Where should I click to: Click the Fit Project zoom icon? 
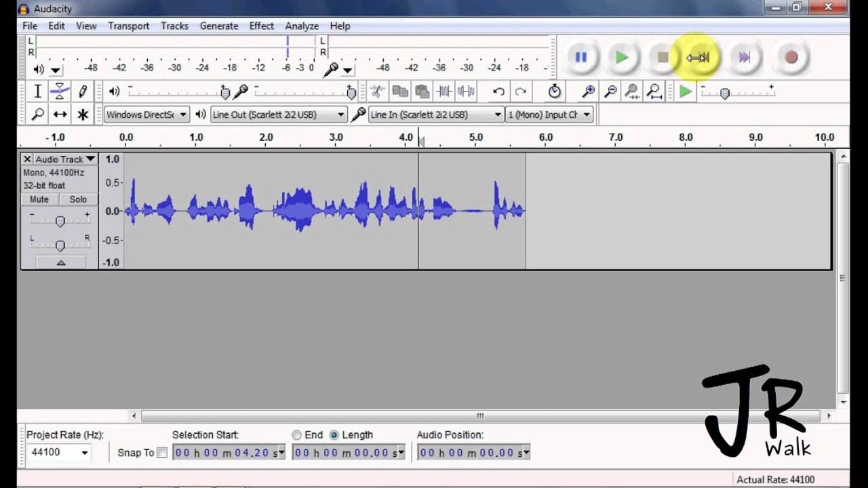click(x=654, y=91)
